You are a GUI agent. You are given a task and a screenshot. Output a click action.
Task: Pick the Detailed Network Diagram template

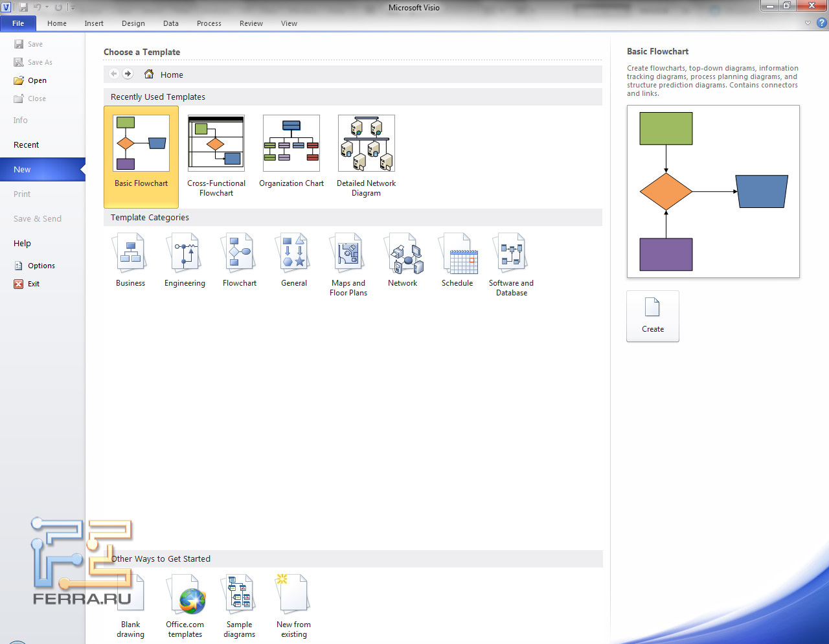coord(366,144)
